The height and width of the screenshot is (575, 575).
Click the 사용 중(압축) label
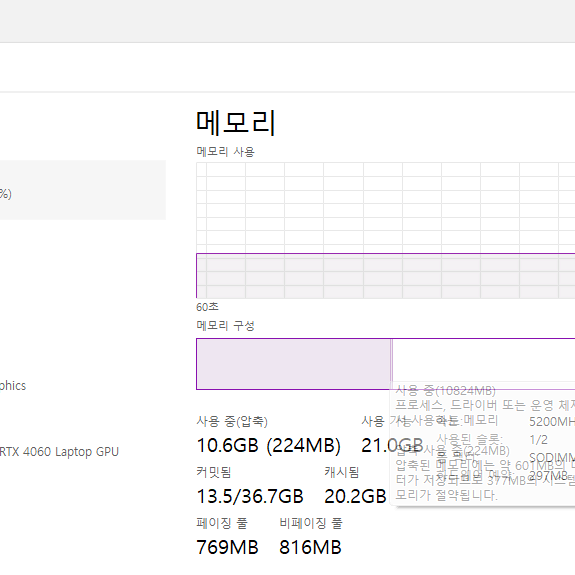232,421
